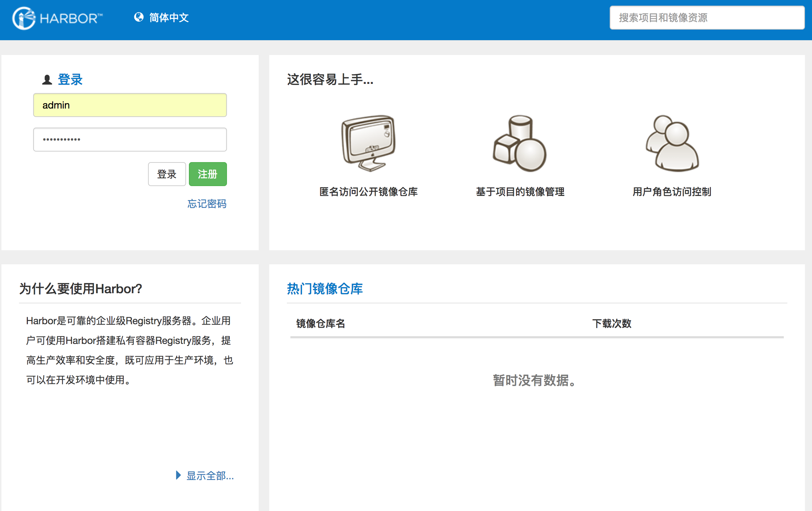Click the 热门镜像仓库 heading
Image resolution: width=812 pixels, height=511 pixels.
tap(325, 289)
